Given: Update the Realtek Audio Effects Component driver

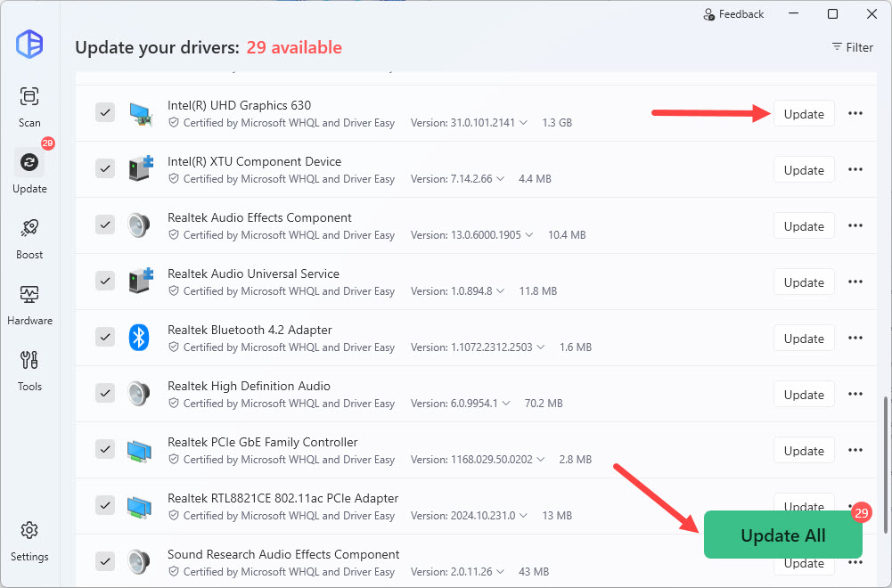Looking at the screenshot, I should pyautogui.click(x=804, y=226).
